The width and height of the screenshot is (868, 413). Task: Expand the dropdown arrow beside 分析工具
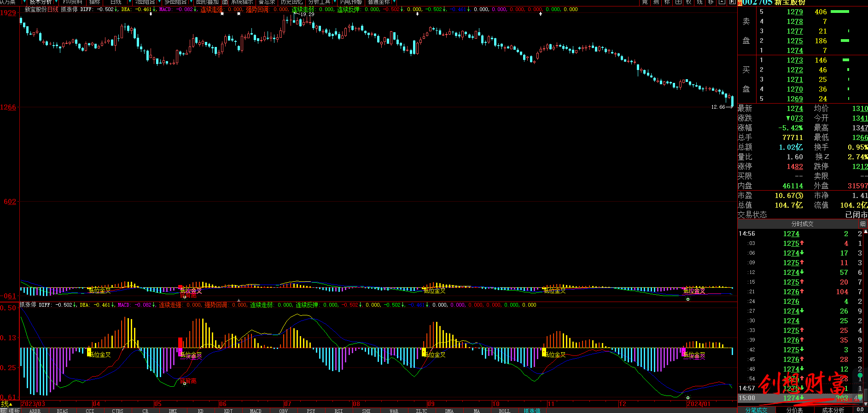tap(334, 2)
